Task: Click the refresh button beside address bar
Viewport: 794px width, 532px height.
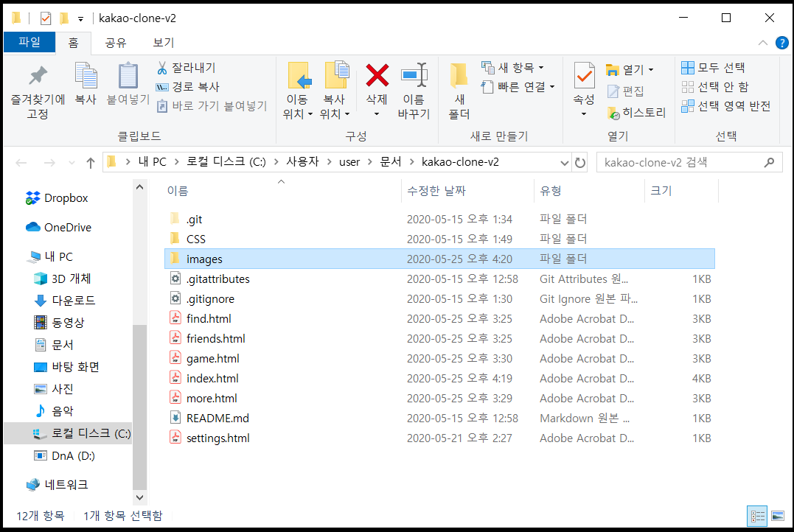Action: tap(579, 163)
